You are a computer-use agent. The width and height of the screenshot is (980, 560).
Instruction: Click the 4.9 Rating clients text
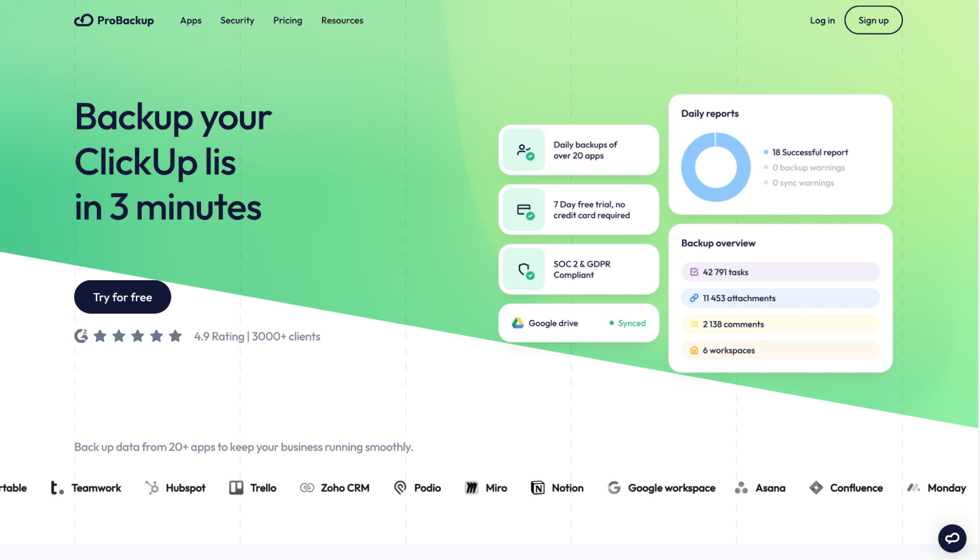click(x=257, y=337)
